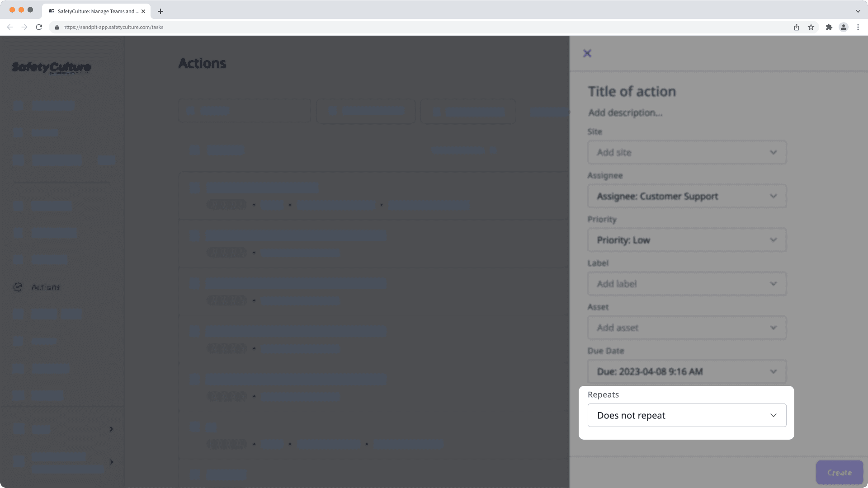Screen dimensions: 868x488
Task: Reload the current page
Action: coord(39,27)
